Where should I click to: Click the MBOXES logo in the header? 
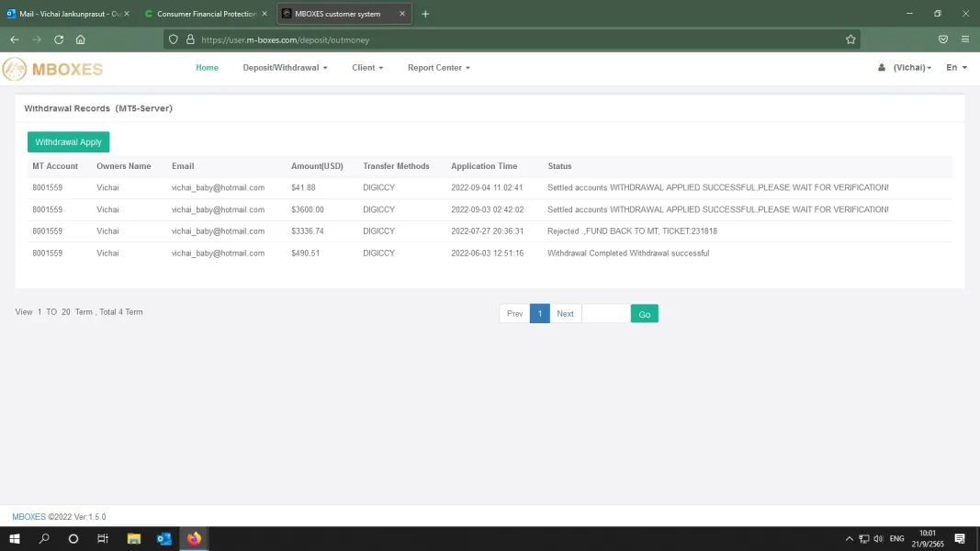pos(52,69)
